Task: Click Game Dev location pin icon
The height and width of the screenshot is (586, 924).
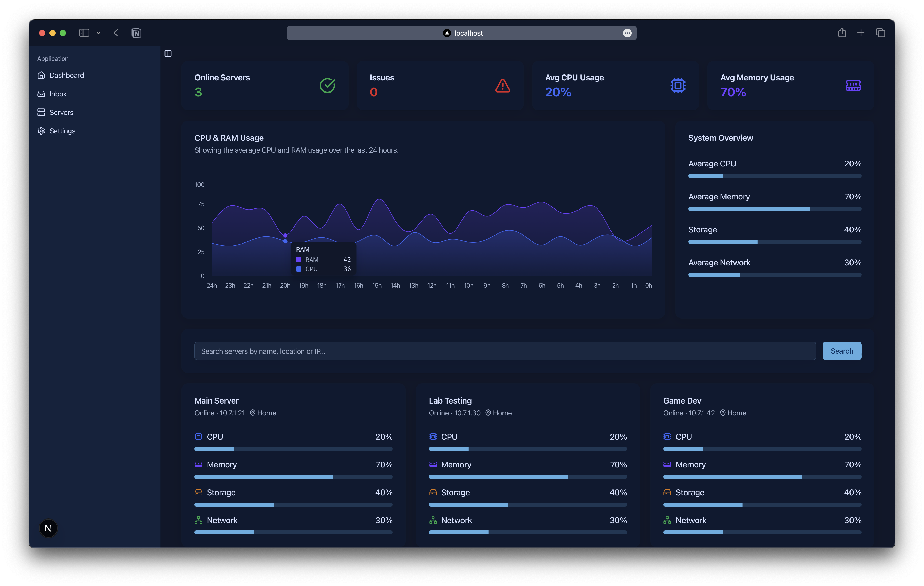Action: point(723,413)
